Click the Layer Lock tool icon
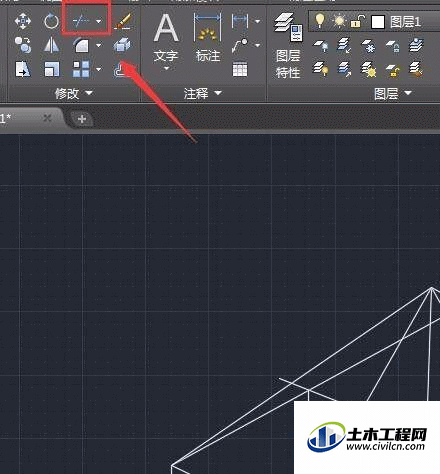440x474 pixels. [x=393, y=46]
